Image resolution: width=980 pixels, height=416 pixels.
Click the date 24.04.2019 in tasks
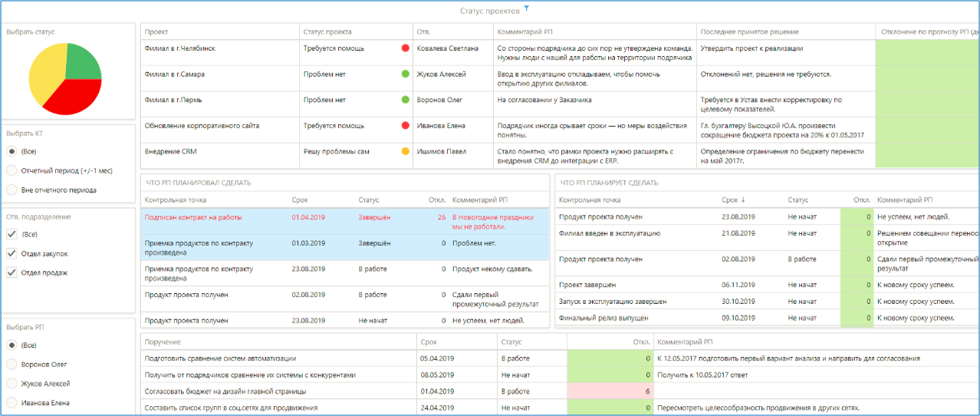click(437, 408)
